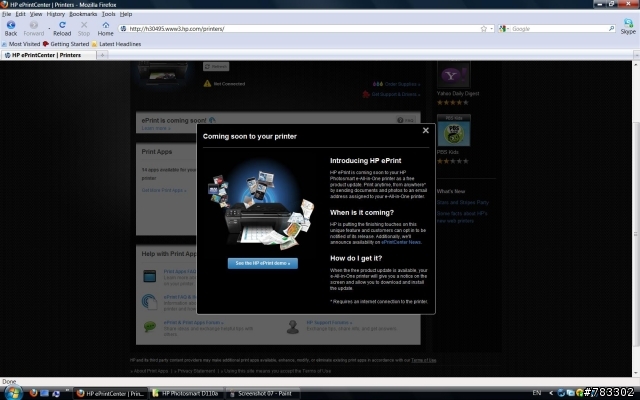The image size is (640, 400).
Task: Click the EN language indicator in tray
Action: 537,393
